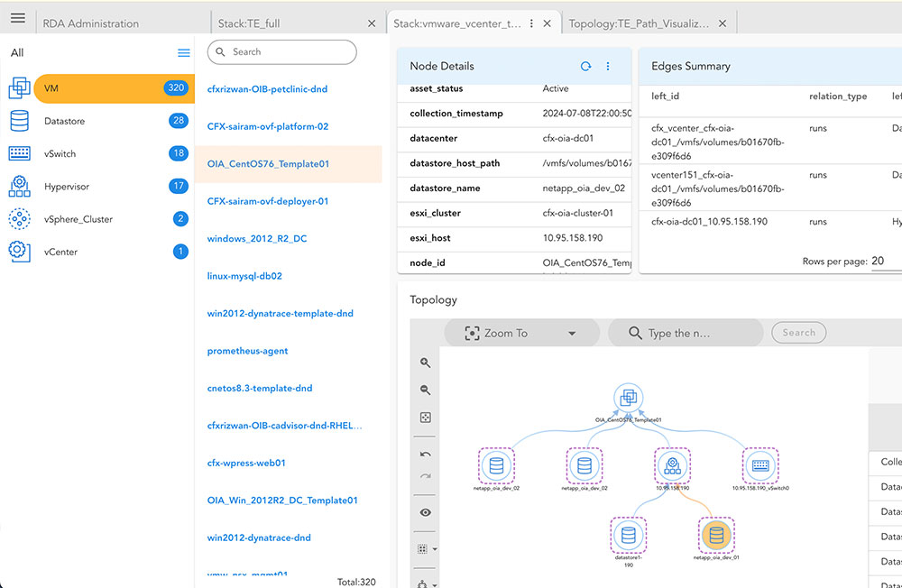Select the 10.95.158.190_vSwitch0 topology node
Viewport: 902px width, 588px height.
pos(760,465)
